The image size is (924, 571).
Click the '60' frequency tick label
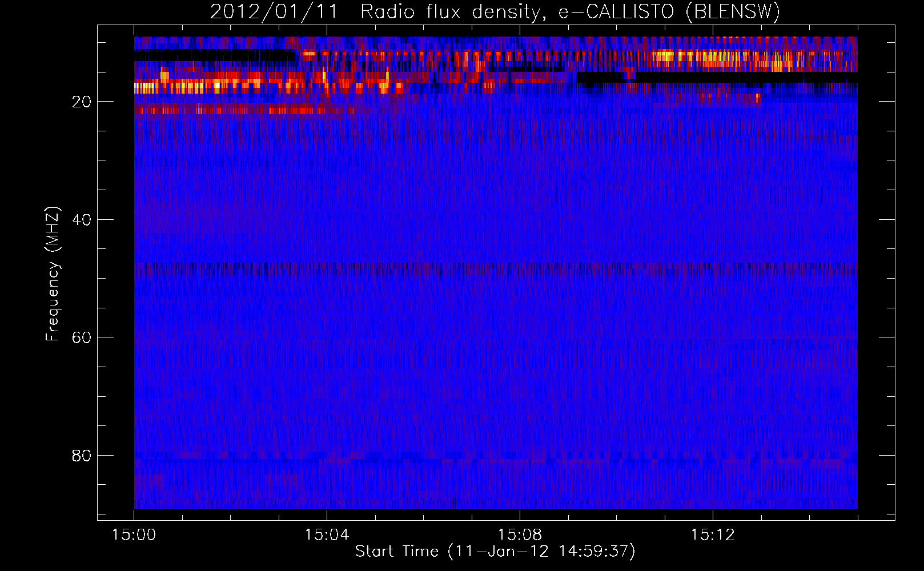point(82,337)
